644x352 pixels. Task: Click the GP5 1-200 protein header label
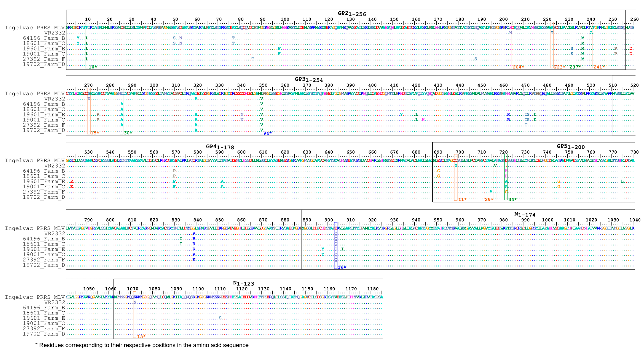571,147
